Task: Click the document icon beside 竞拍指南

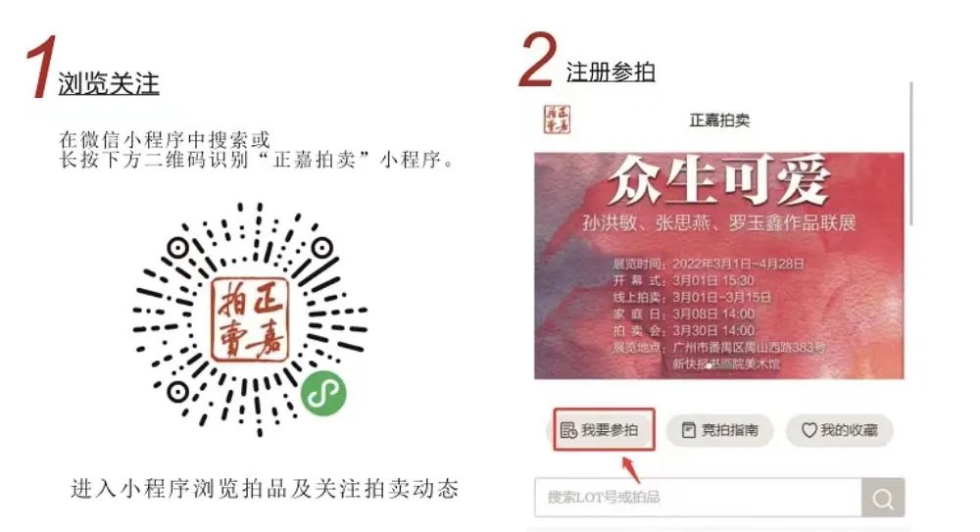Action: click(688, 430)
